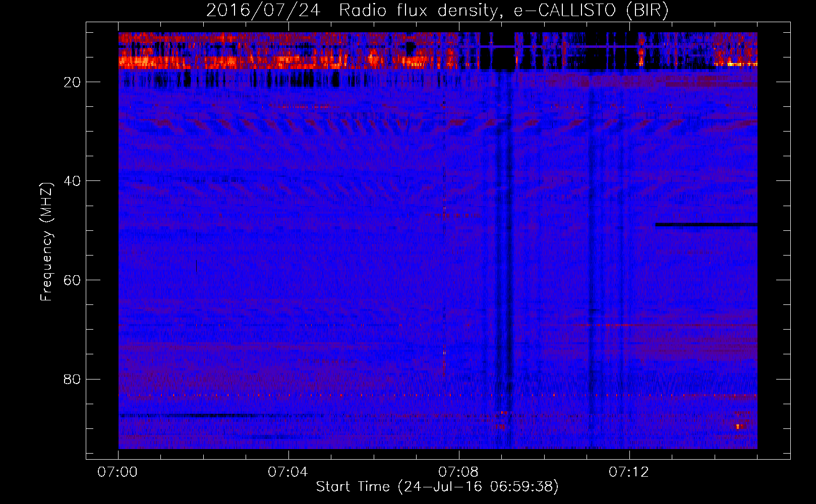
Task: Click the "80" frequency tick label
Action: 73,379
